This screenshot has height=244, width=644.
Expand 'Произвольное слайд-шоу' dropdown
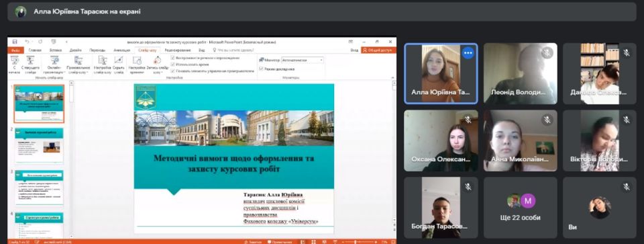point(78,65)
